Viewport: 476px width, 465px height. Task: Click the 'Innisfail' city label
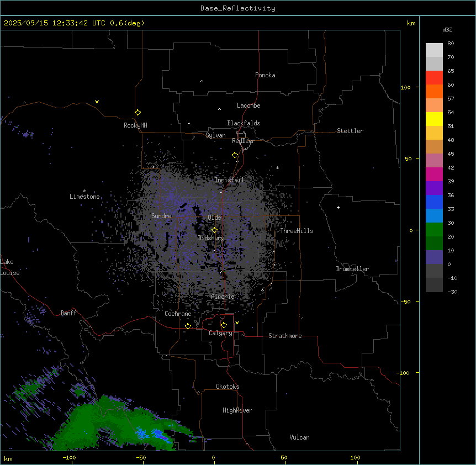point(229,180)
